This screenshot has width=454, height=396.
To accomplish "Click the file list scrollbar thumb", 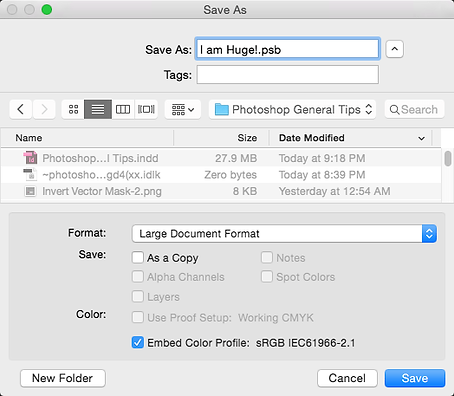I will tap(448, 158).
